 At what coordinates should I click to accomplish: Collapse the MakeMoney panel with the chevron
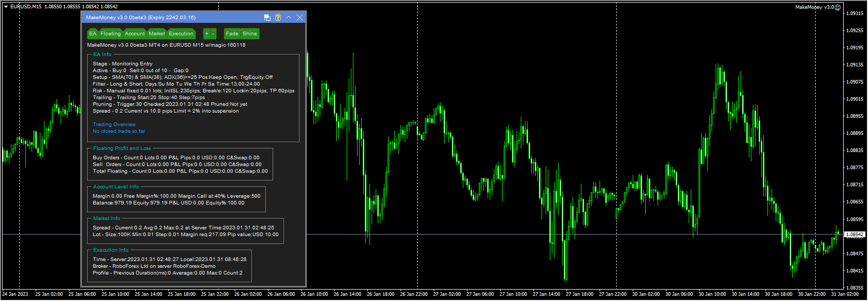(289, 18)
